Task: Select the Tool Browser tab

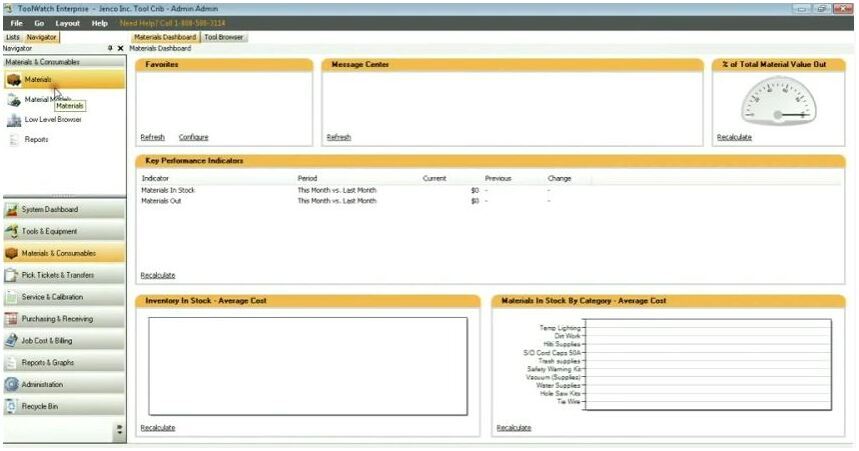Action: [224, 37]
